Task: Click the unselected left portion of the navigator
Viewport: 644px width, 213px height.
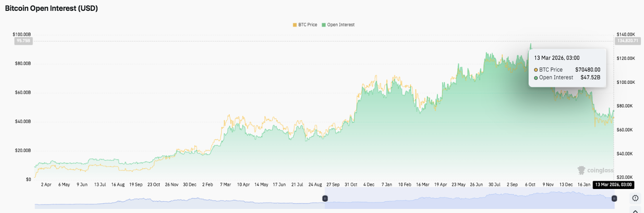Action: coord(182,200)
